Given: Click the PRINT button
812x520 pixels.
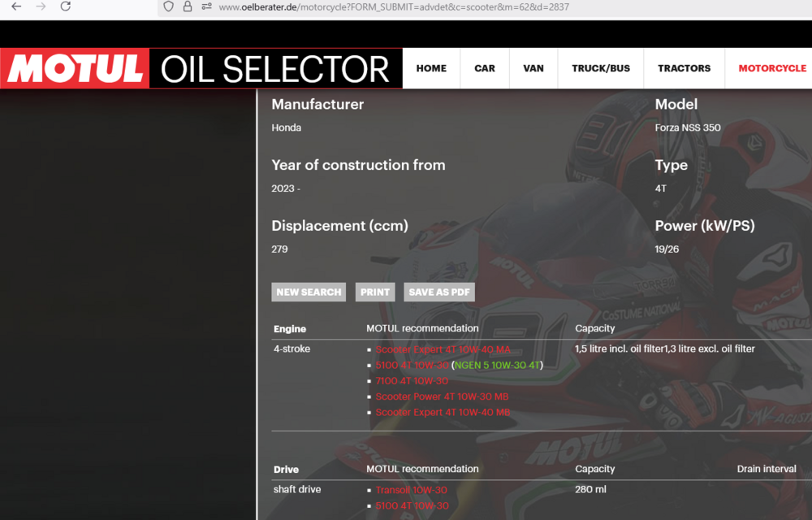Looking at the screenshot, I should (375, 292).
